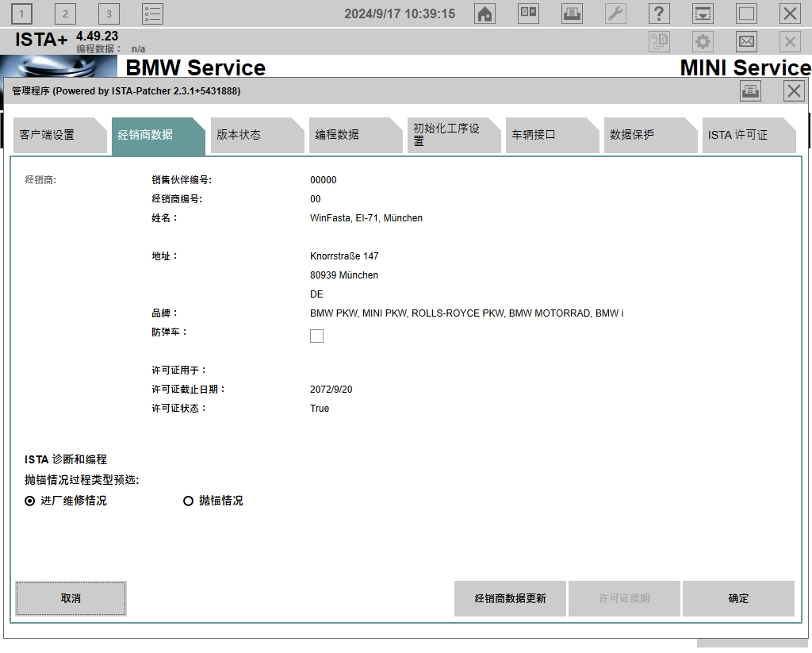The height and width of the screenshot is (653, 812).
Task: Select the 经销商数据 tab
Action: [x=158, y=136]
